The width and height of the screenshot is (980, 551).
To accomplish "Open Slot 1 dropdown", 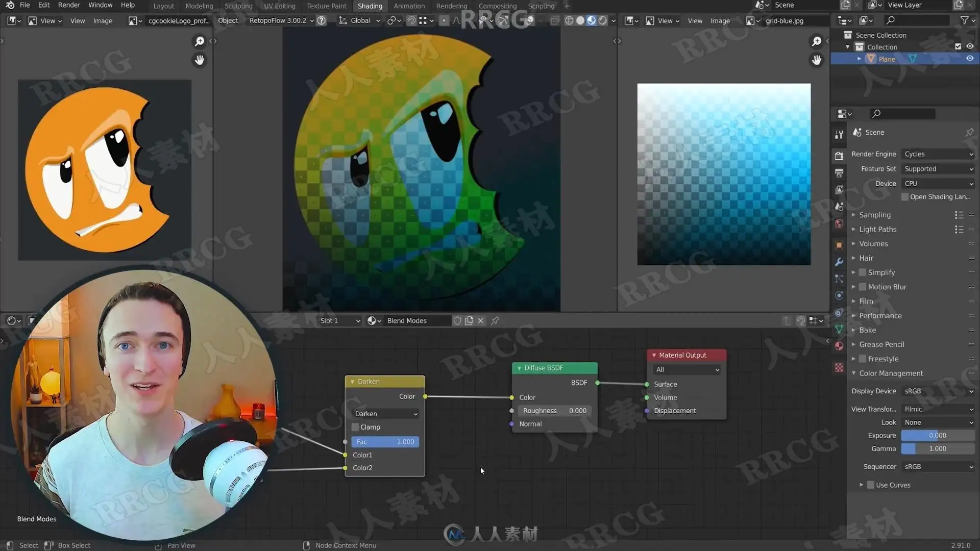I will 340,320.
